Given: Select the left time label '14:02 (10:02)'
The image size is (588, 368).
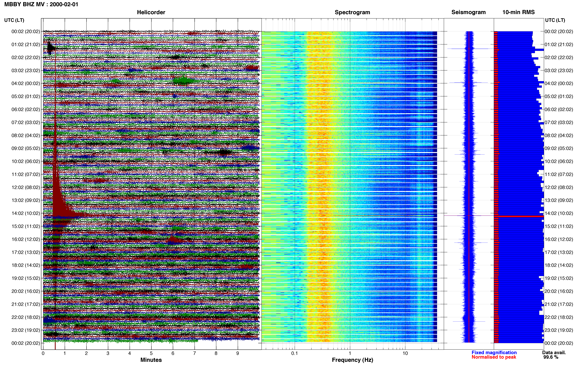Looking at the screenshot, I should (x=26, y=213).
